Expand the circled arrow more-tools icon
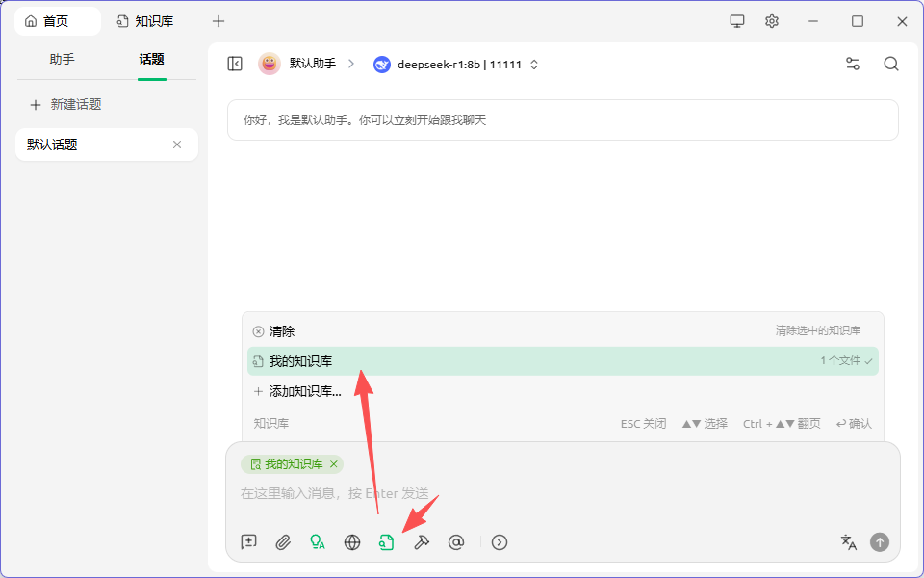924x578 pixels. [499, 542]
